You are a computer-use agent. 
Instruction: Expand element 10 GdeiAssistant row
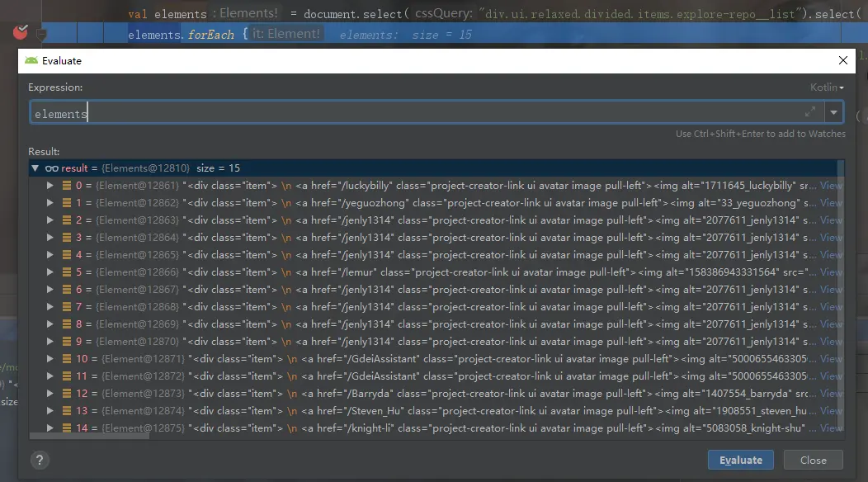coord(50,358)
